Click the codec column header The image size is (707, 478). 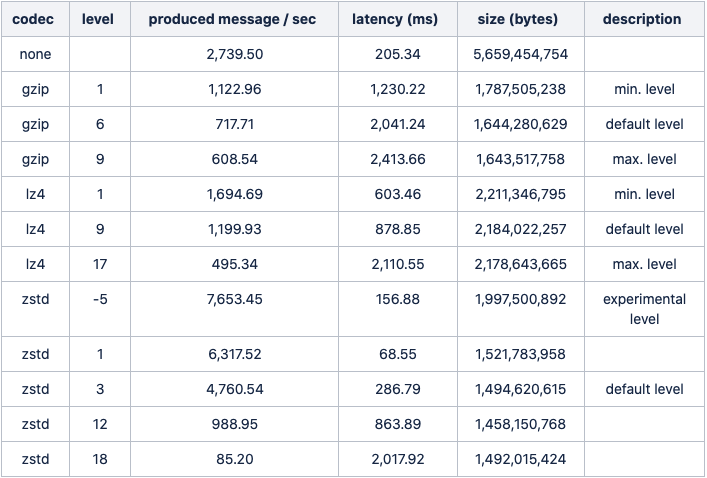pos(33,19)
